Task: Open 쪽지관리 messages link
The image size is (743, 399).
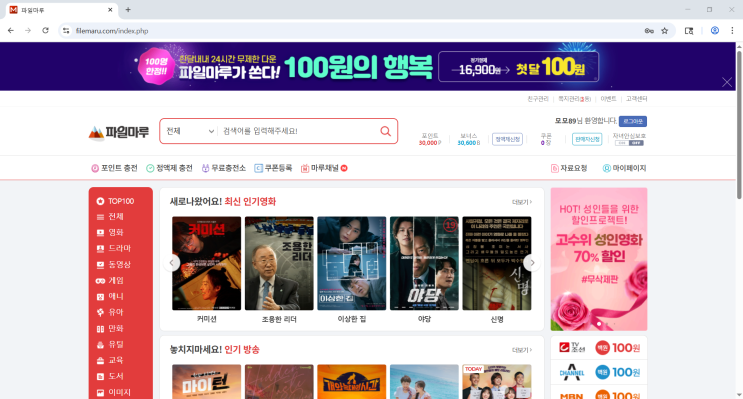Action: point(574,99)
